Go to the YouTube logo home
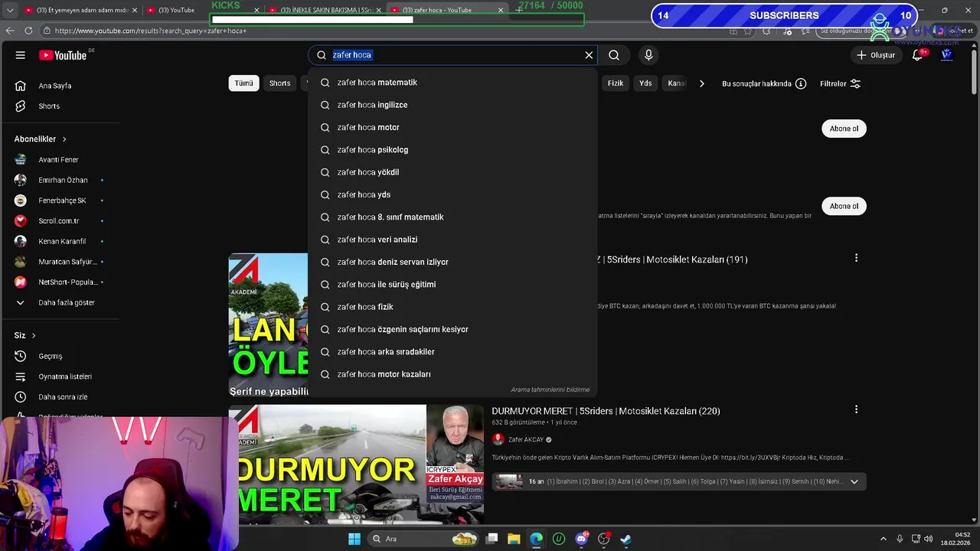980x551 pixels. 63,55
